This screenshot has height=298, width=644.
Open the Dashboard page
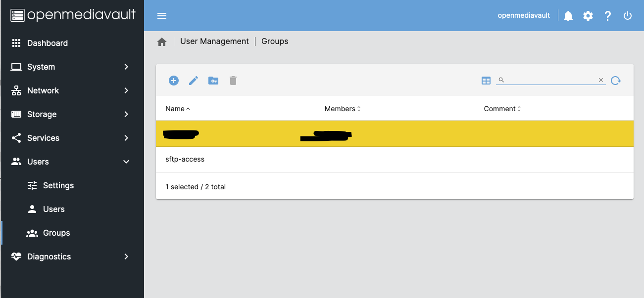[48, 43]
